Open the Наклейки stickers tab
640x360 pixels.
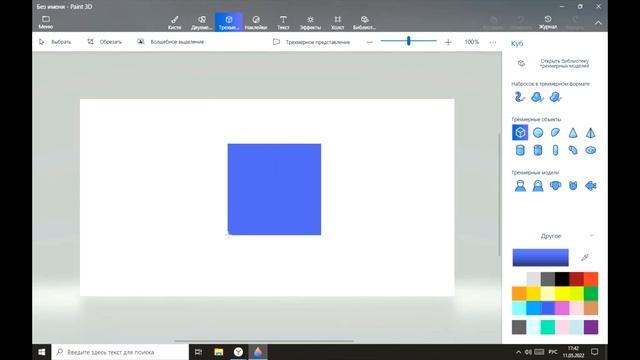[256, 22]
